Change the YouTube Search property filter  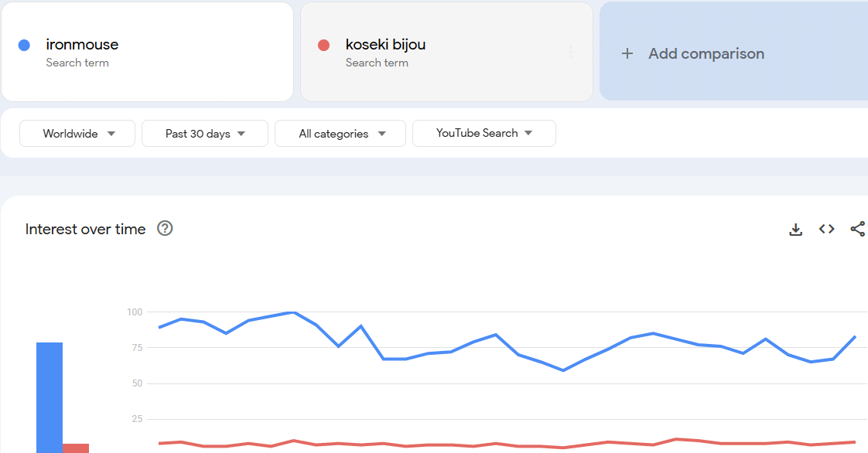pos(484,133)
